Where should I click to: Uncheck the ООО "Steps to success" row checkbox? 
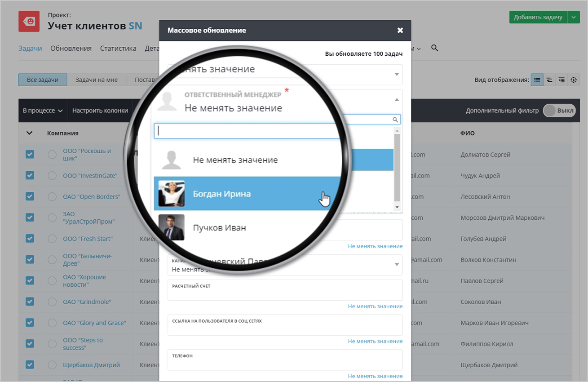(x=30, y=344)
